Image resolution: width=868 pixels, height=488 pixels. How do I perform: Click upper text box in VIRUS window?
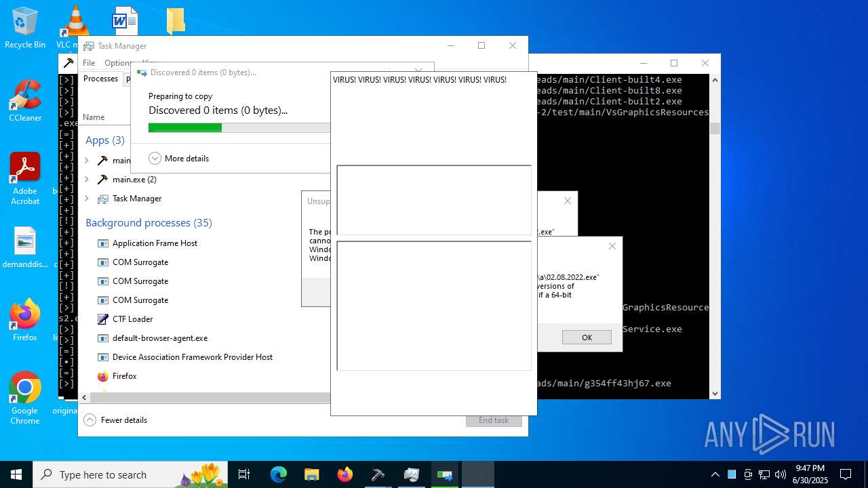coord(434,200)
